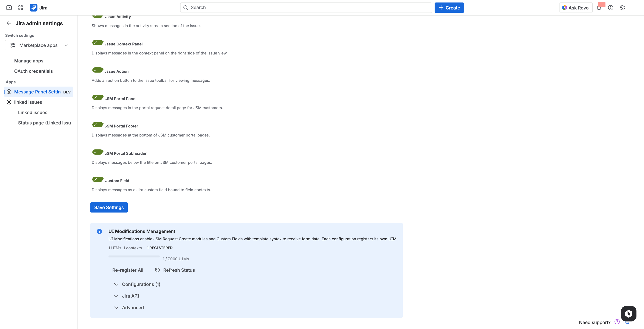Click the Save Settings button

[109, 207]
